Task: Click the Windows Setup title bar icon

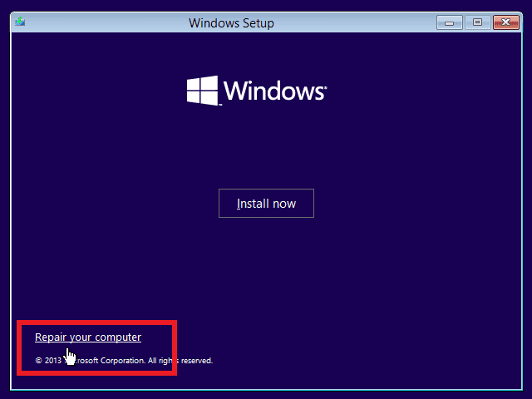Action: 20,22
